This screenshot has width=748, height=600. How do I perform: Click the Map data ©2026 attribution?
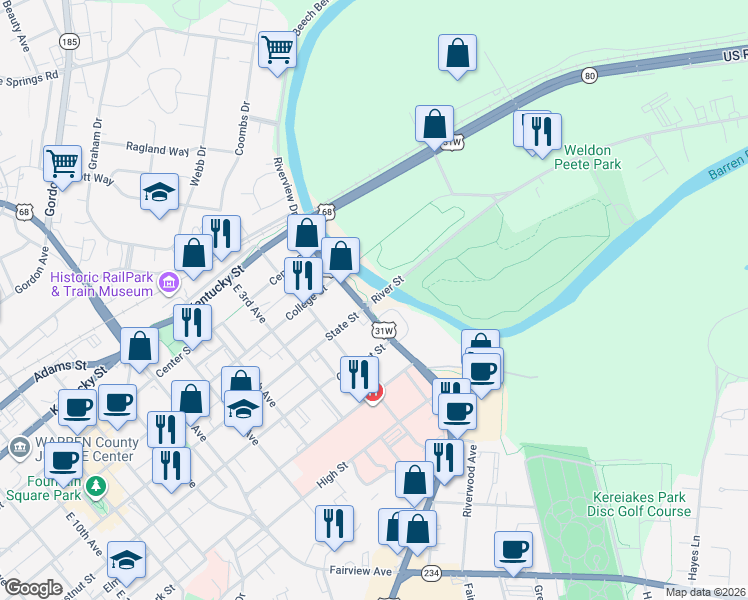point(706,593)
